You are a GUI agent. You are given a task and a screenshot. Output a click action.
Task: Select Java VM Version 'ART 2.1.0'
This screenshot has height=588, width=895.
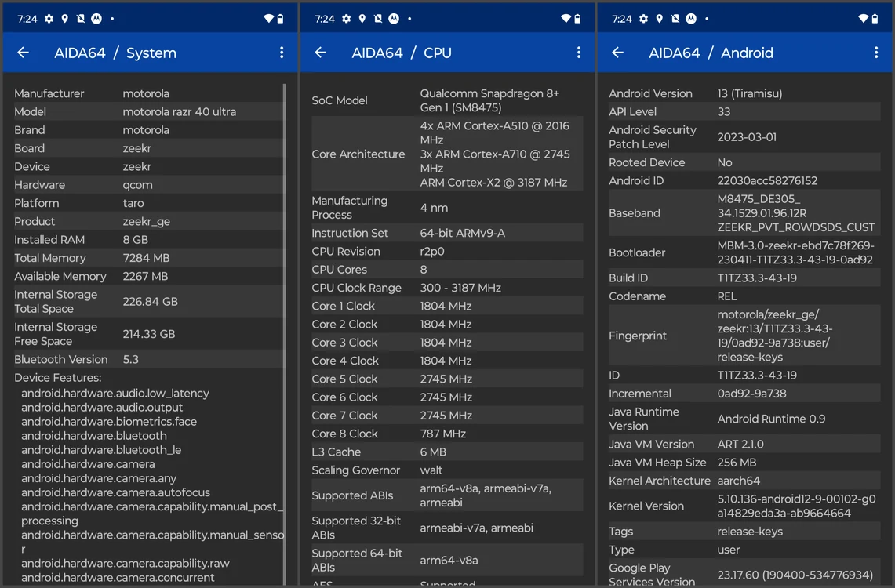click(x=744, y=445)
